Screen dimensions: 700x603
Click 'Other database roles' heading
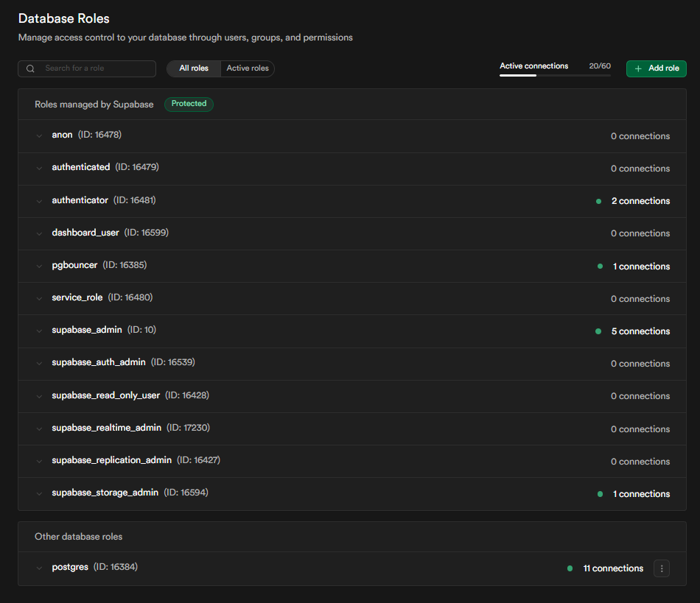tap(79, 537)
